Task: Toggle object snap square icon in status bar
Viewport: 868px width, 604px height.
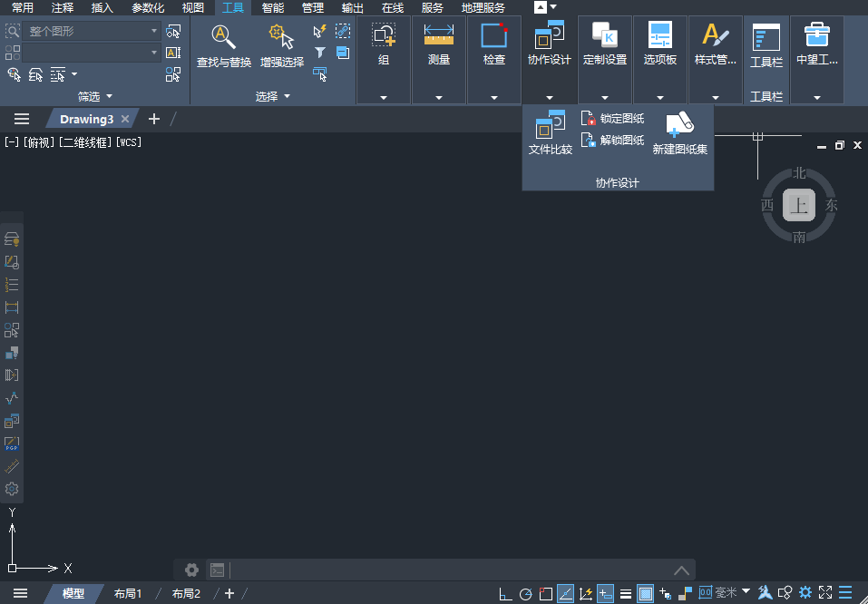Action: (546, 593)
